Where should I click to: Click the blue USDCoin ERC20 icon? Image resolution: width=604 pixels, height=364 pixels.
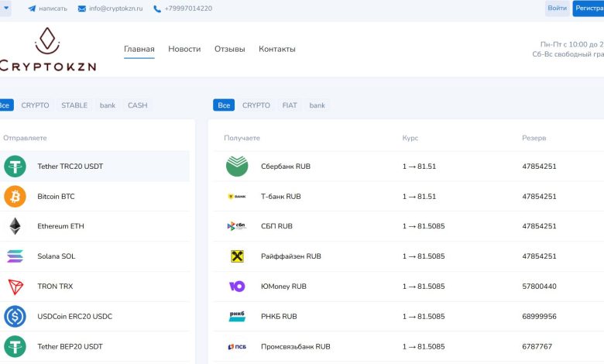[15, 316]
